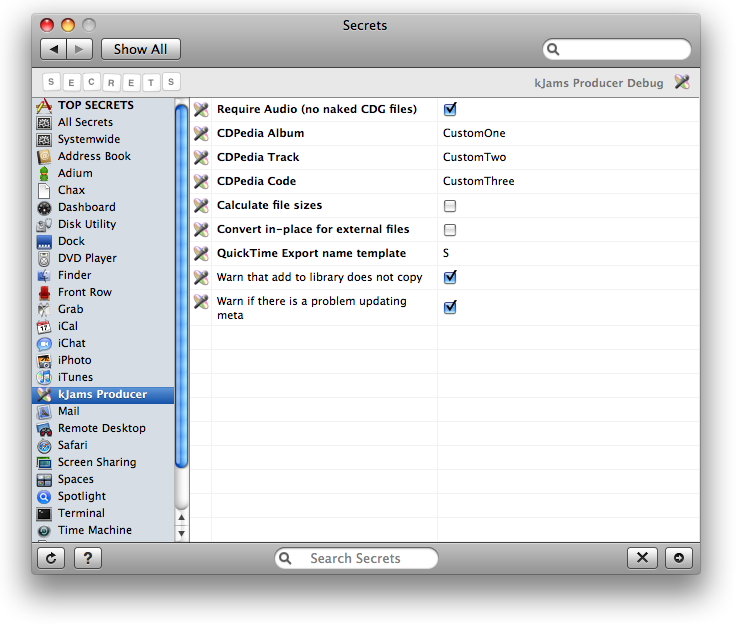This screenshot has height=636, width=740.
Task: Click sidebar scrollbar thumb
Action: click(181, 286)
